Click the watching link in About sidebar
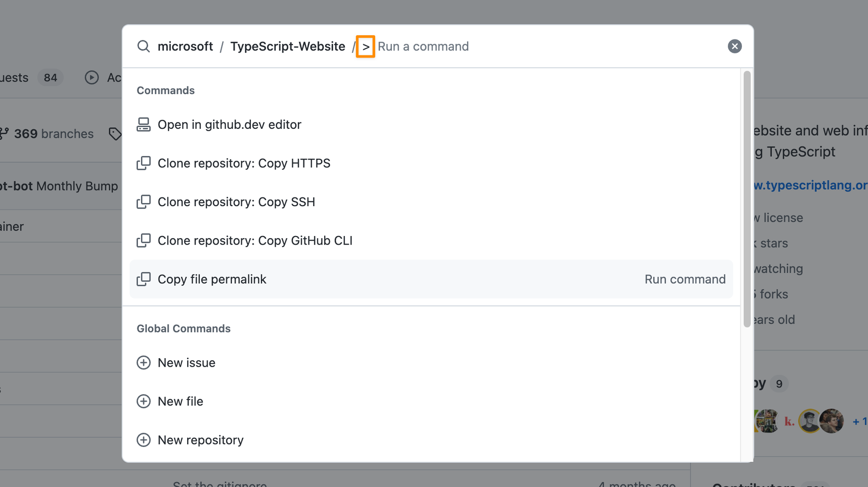 tap(778, 269)
